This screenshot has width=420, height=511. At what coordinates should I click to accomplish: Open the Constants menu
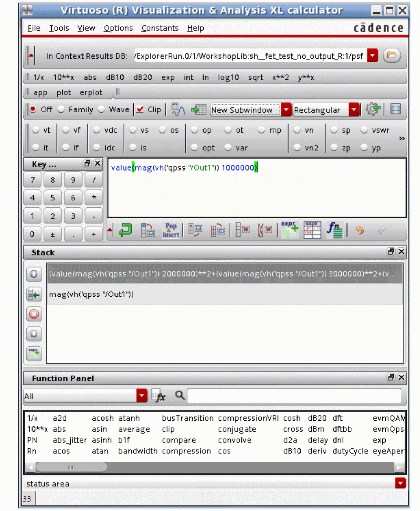pyautogui.click(x=160, y=28)
